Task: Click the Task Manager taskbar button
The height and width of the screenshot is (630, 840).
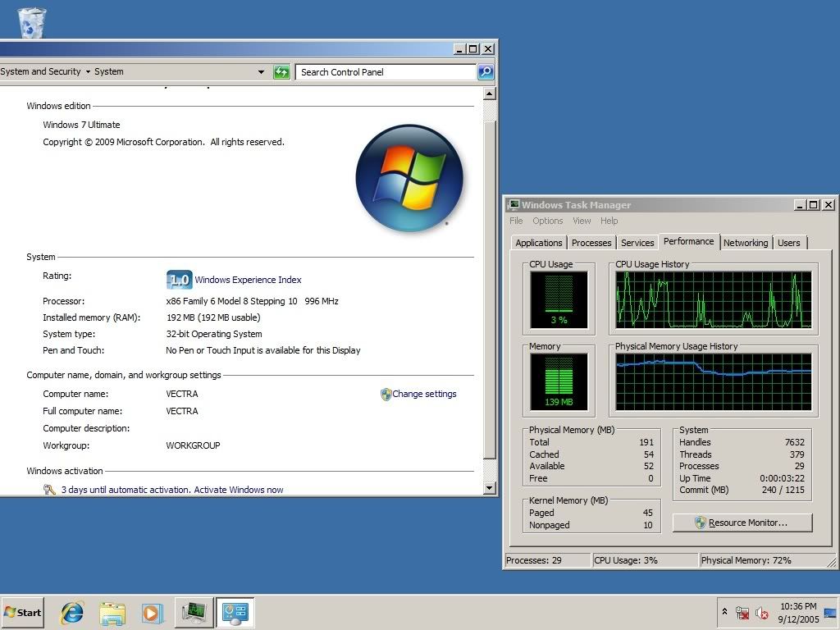Action: pos(194,612)
